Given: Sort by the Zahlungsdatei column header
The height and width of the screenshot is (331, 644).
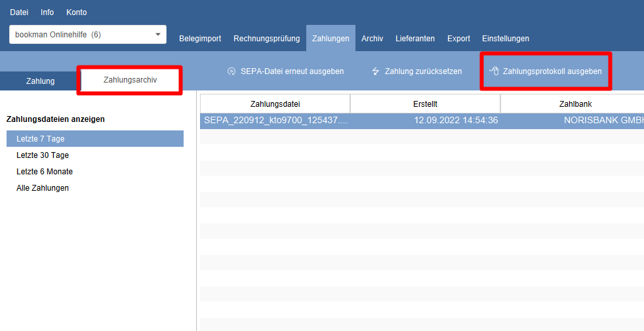Looking at the screenshot, I should [275, 104].
